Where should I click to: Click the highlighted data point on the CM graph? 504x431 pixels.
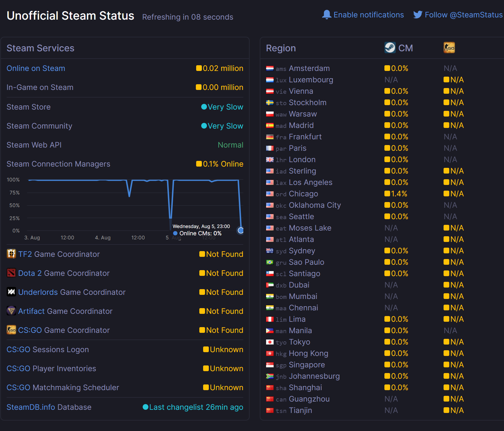click(240, 231)
